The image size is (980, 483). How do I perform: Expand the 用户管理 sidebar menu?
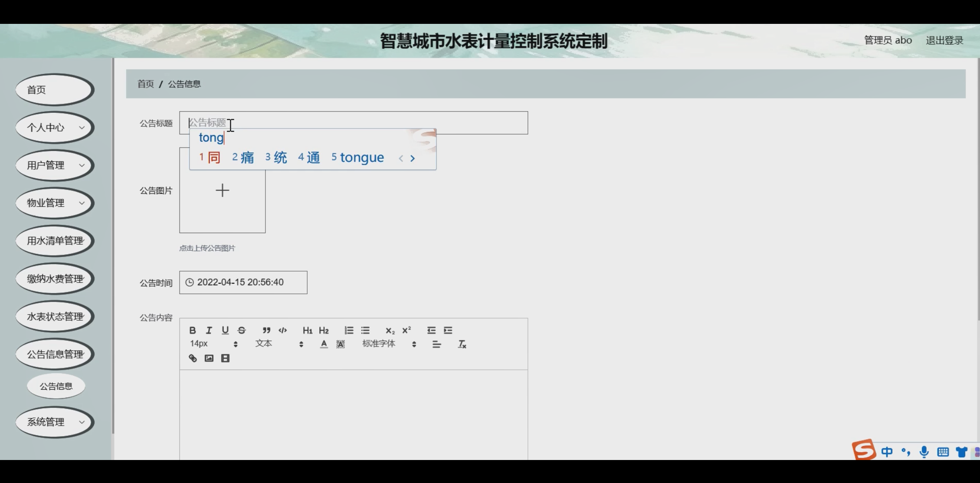click(x=55, y=165)
